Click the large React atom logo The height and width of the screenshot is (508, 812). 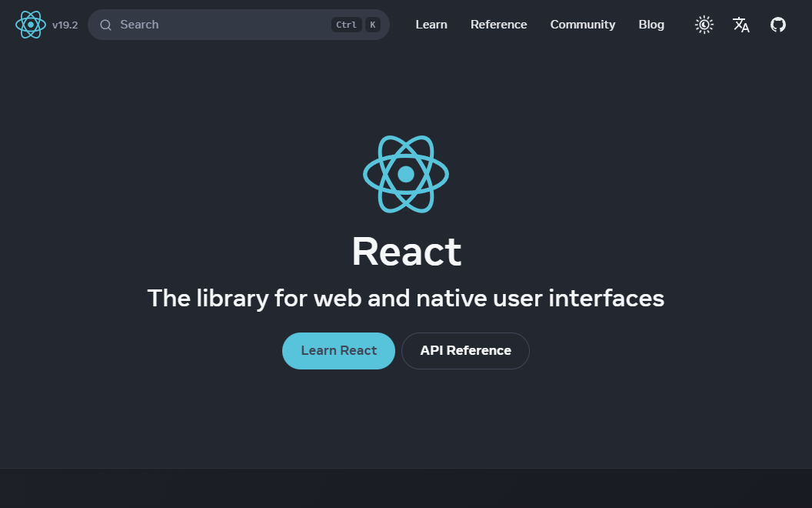pyautogui.click(x=406, y=174)
